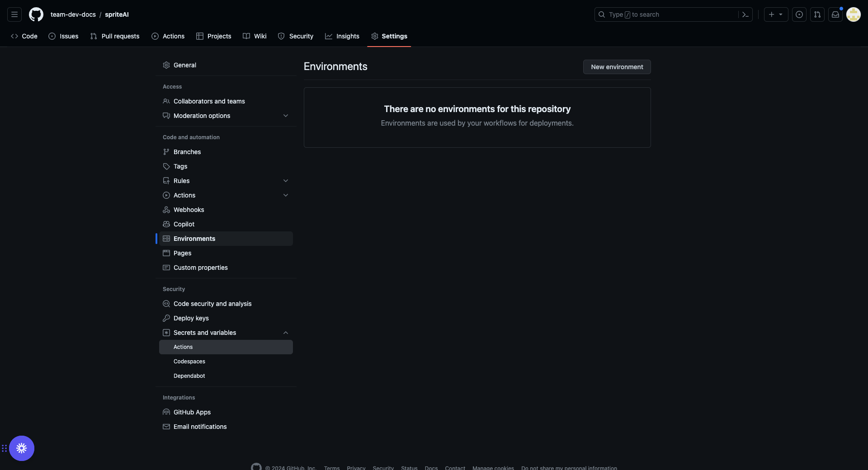868x470 pixels.
Task: Open the issues icon in header
Action: click(x=799, y=14)
